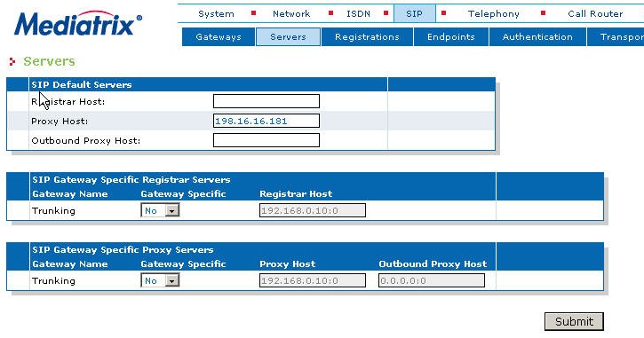Click 'Trunking' in the Proxy Servers table
The image size is (644, 338).
click(53, 281)
